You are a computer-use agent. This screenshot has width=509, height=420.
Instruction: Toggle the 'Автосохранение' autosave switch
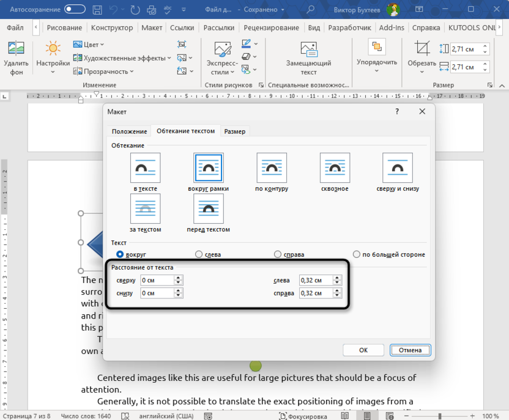click(75, 9)
